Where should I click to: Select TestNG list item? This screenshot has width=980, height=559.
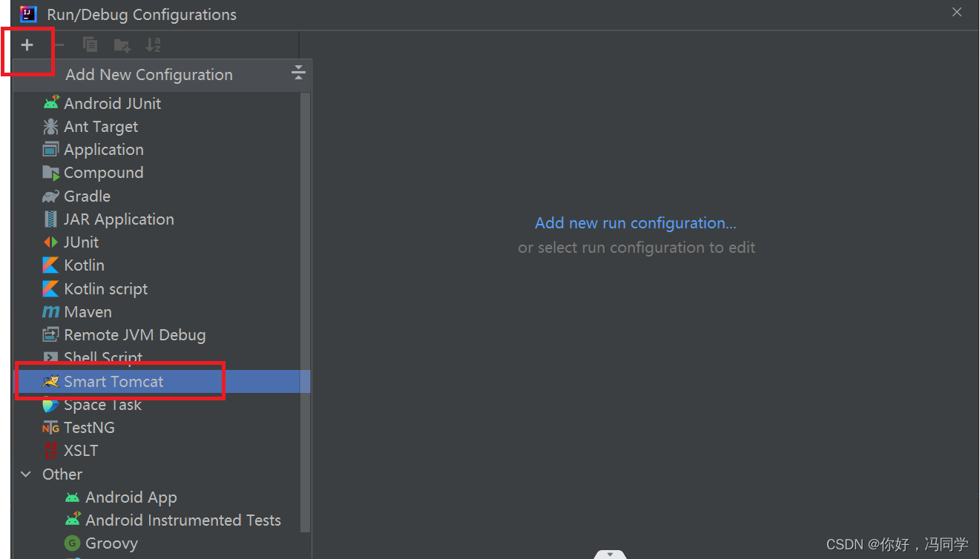[162, 428]
